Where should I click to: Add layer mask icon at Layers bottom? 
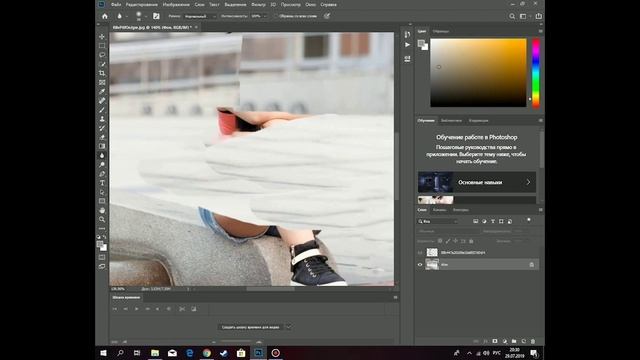(495, 341)
